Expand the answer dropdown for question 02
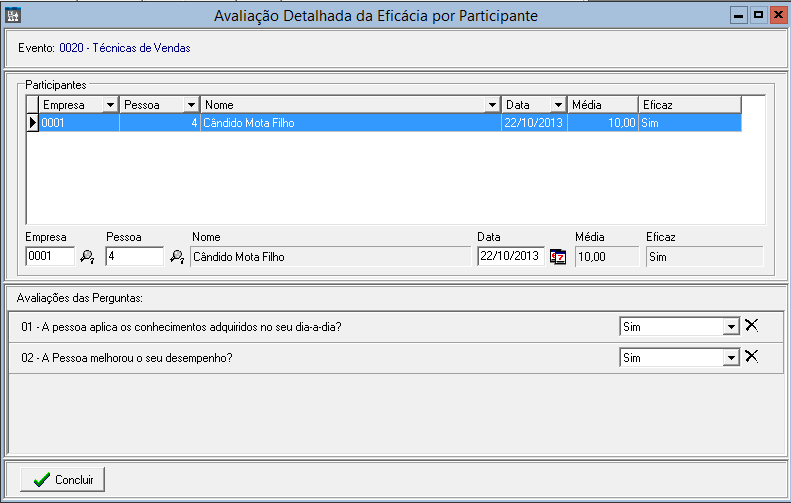This screenshot has height=503, width=791. click(731, 358)
